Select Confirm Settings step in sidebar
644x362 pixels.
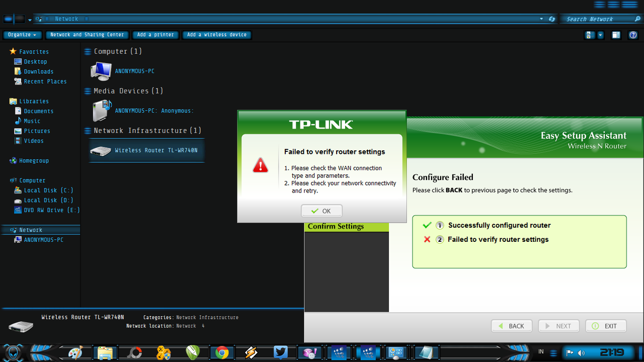click(347, 226)
